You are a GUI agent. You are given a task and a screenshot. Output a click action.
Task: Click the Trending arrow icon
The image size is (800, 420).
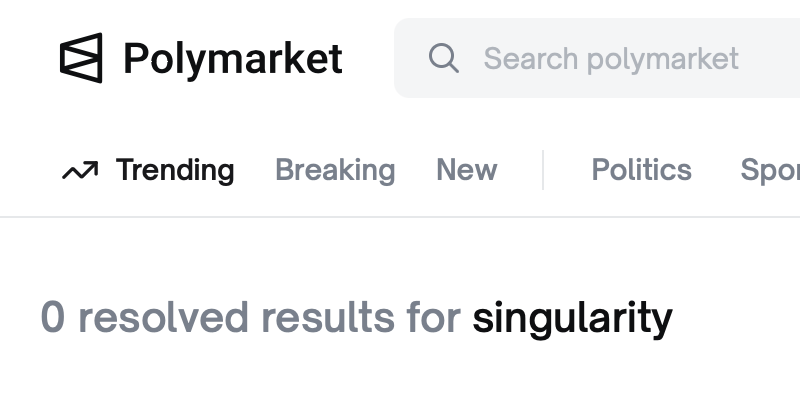tap(80, 171)
